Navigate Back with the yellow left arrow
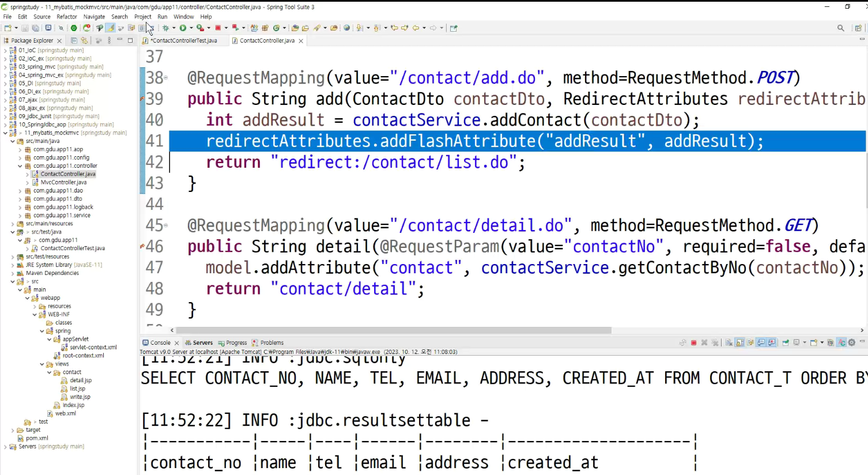868x475 pixels. (x=416, y=28)
